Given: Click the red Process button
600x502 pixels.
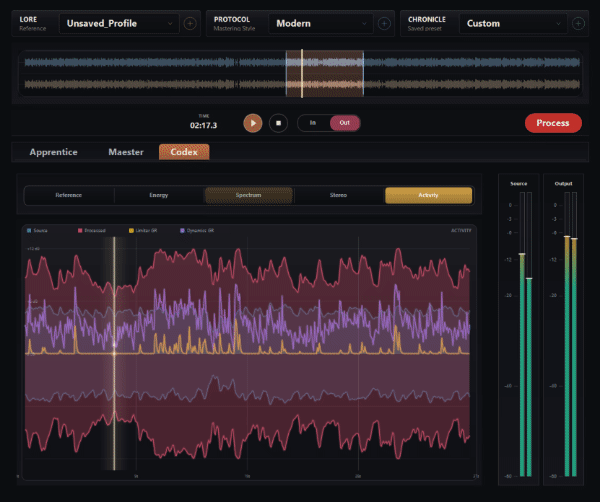Looking at the screenshot, I should (x=552, y=123).
